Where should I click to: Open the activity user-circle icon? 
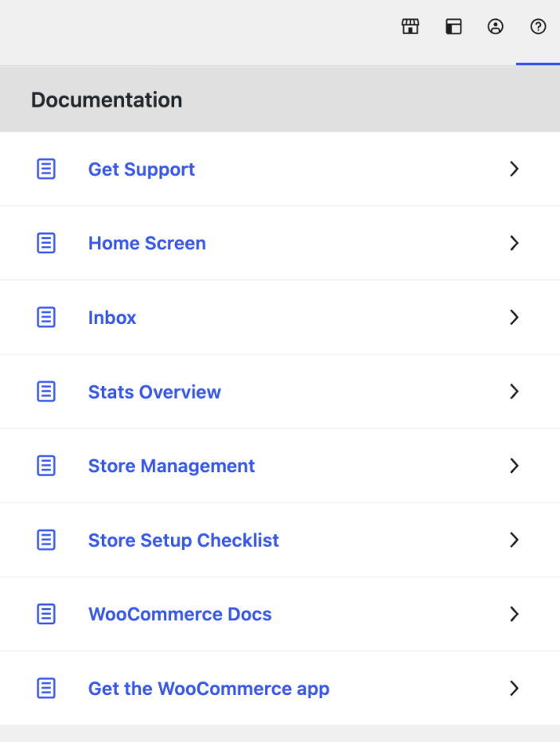point(496,26)
